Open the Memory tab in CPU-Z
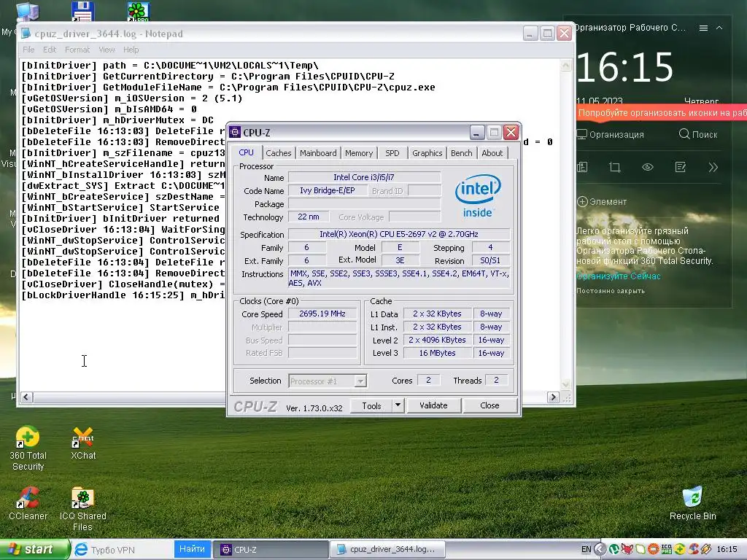The image size is (747, 560). pos(359,153)
